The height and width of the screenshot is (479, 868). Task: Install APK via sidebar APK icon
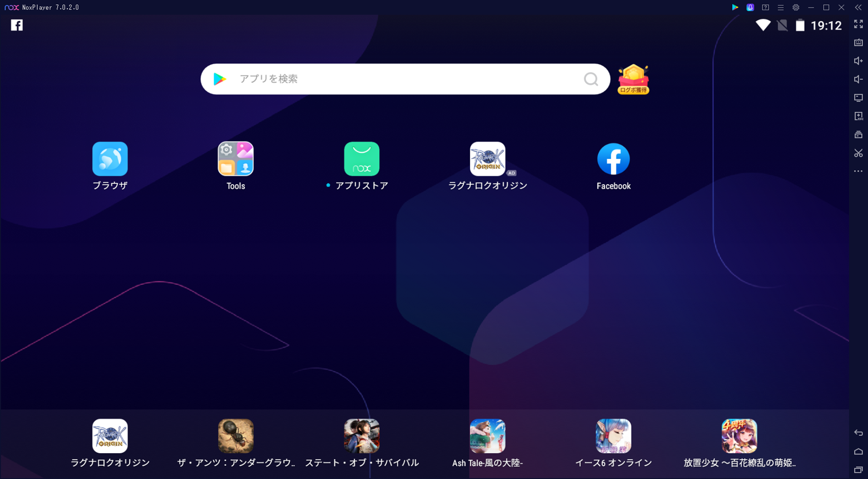[x=858, y=116]
